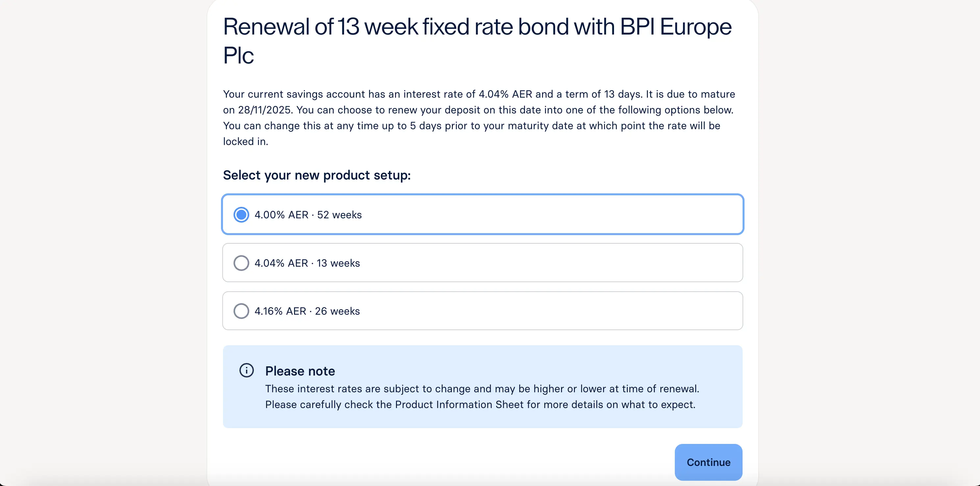Image resolution: width=980 pixels, height=486 pixels.
Task: Click the '4.00% AER · 52 weeks' label text
Action: pyautogui.click(x=308, y=215)
